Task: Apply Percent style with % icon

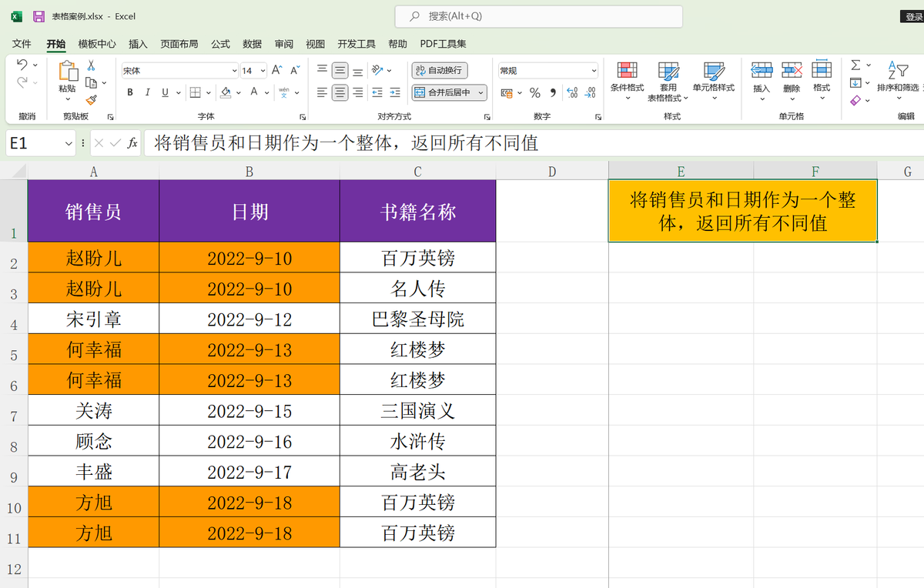Action: pyautogui.click(x=534, y=93)
